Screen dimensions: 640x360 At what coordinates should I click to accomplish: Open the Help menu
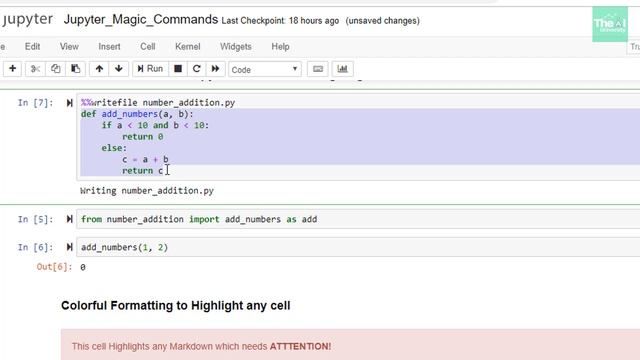pos(280,47)
